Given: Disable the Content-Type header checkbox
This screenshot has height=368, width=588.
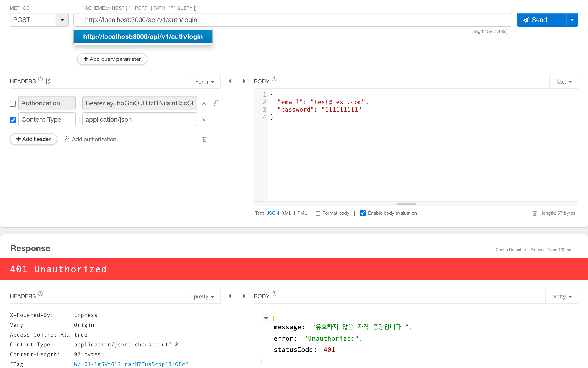Looking at the screenshot, I should [x=13, y=120].
